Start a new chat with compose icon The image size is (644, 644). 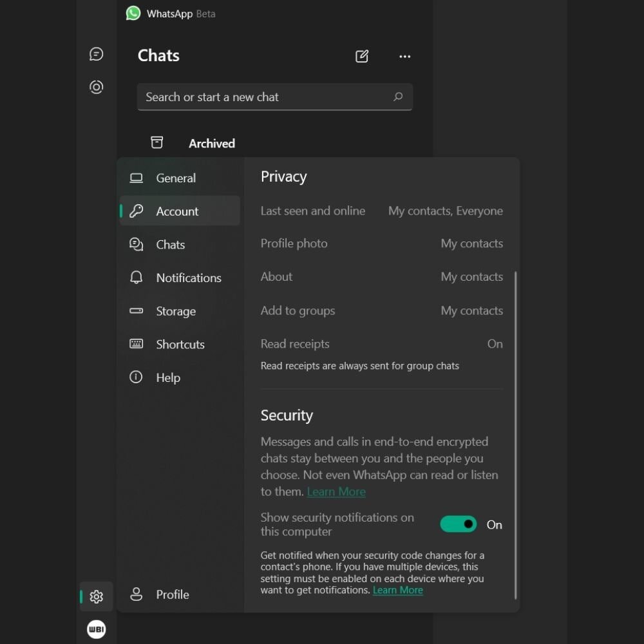[362, 57]
